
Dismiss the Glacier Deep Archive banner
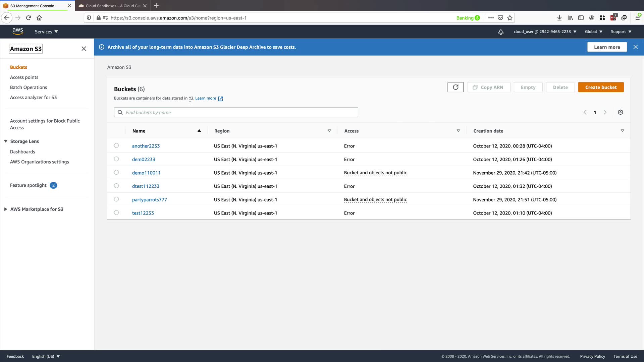635,47
